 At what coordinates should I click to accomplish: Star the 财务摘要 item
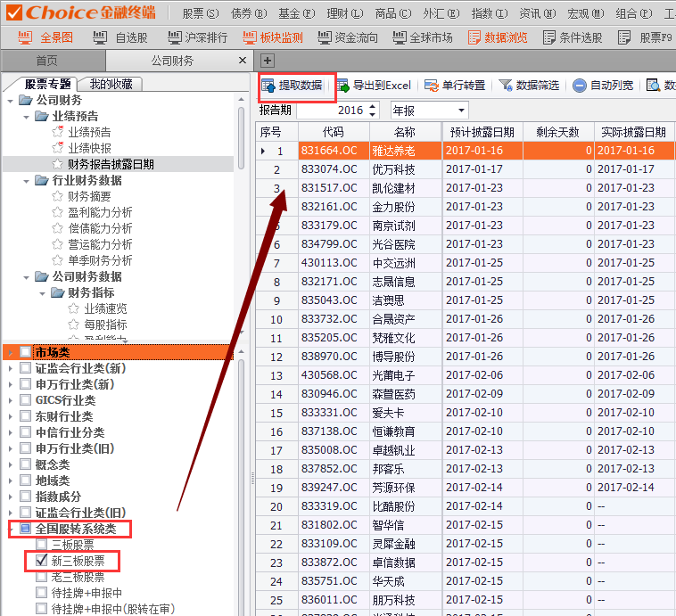(57, 196)
